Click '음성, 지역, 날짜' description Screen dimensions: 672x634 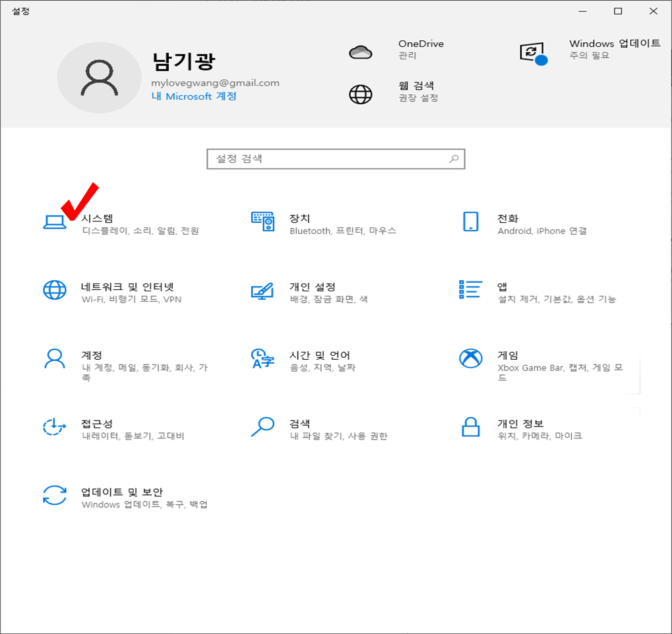(322, 368)
